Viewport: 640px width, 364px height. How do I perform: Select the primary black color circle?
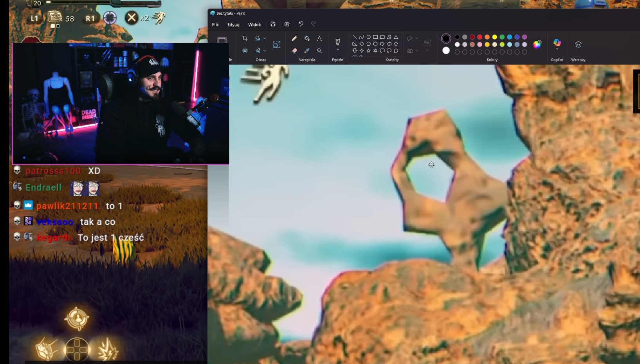click(x=446, y=38)
